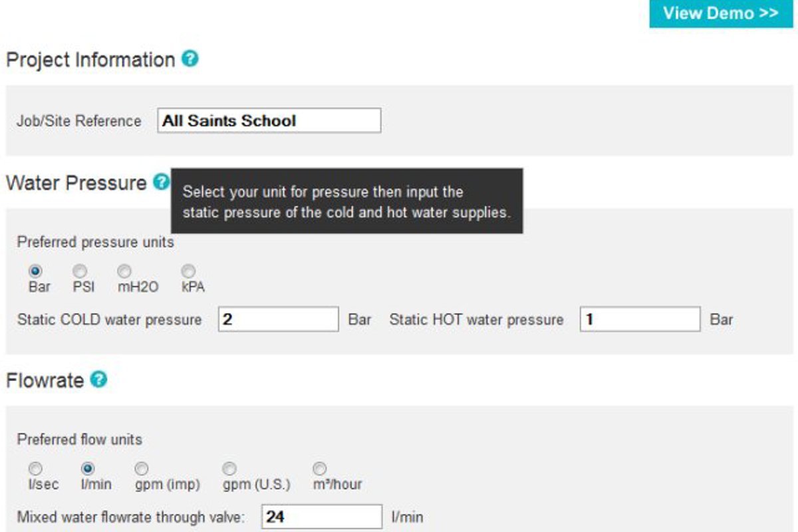798x532 pixels.
Task: Click the Static HOT water pressure field
Action: tap(638, 319)
